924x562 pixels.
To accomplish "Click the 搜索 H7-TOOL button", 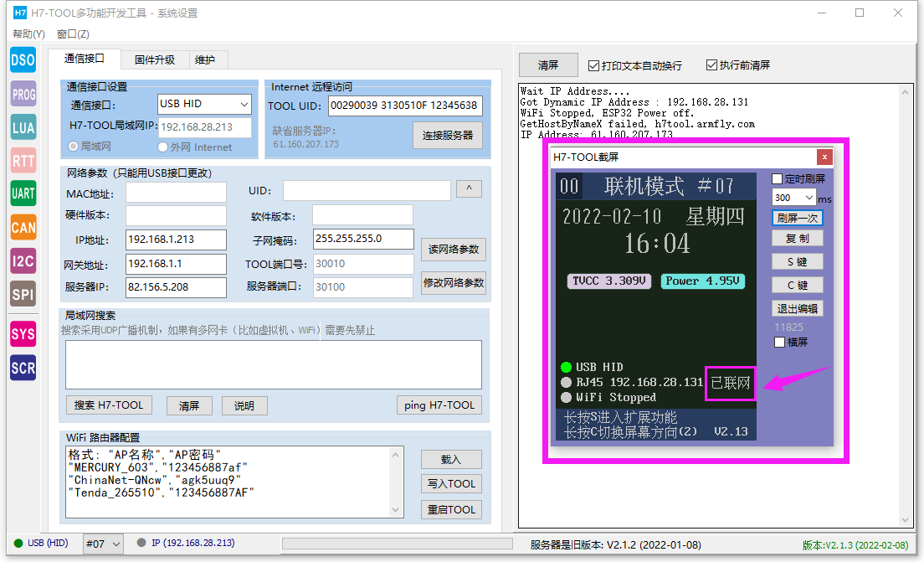I will click(x=109, y=405).
